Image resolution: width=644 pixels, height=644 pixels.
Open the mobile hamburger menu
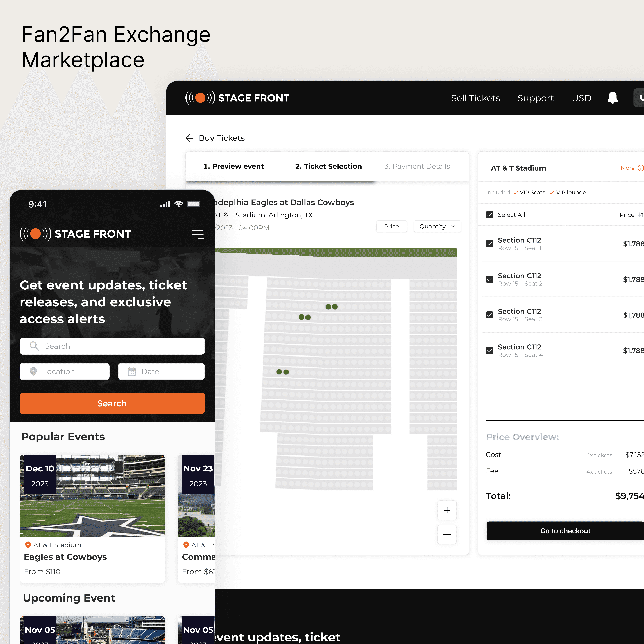point(197,234)
